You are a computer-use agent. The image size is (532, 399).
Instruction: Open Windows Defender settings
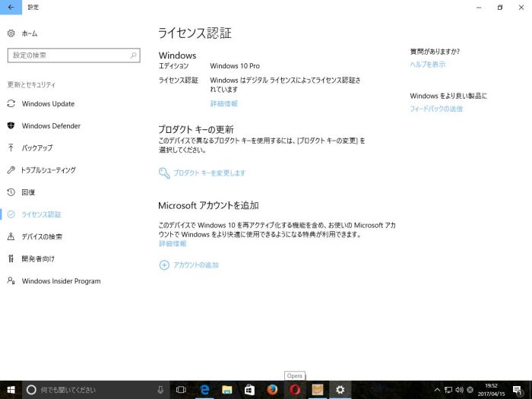[51, 126]
